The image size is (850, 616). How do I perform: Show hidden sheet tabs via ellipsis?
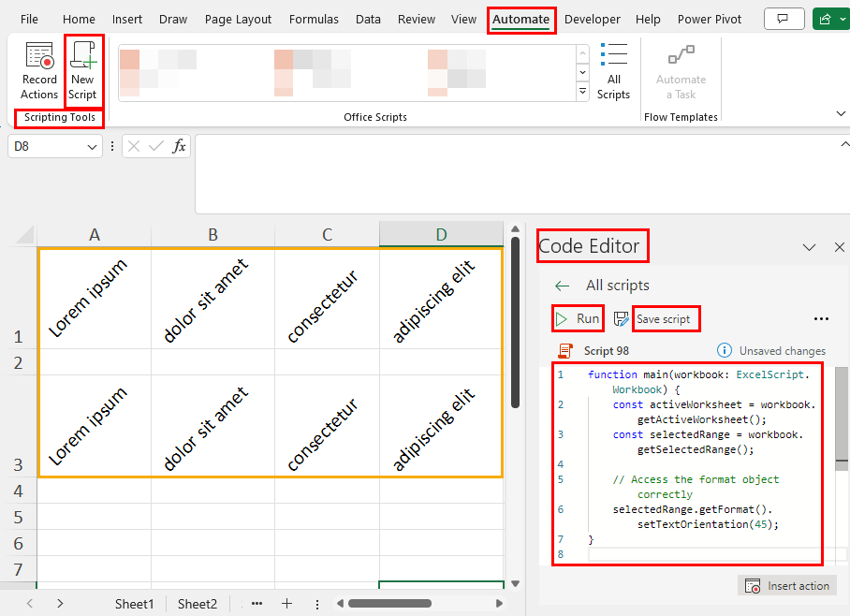[x=256, y=604]
